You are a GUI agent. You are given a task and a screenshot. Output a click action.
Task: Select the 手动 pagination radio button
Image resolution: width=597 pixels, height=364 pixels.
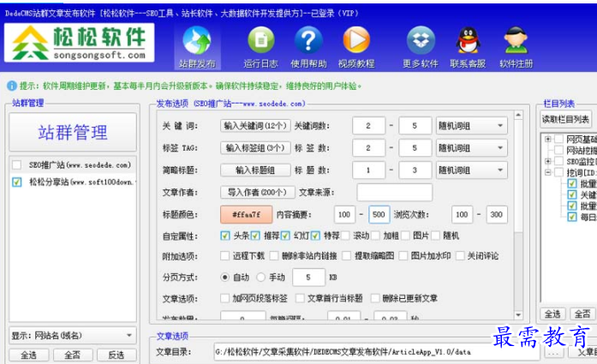pos(260,277)
